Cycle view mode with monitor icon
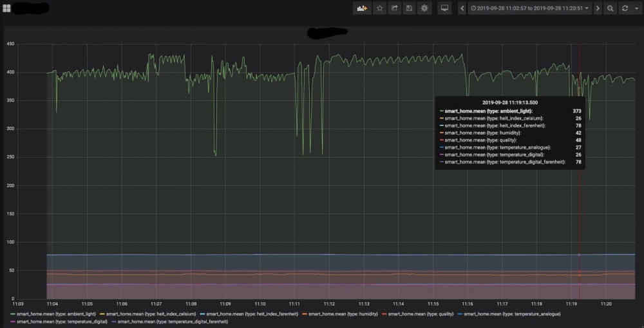This screenshot has height=328, width=644. (x=444, y=8)
